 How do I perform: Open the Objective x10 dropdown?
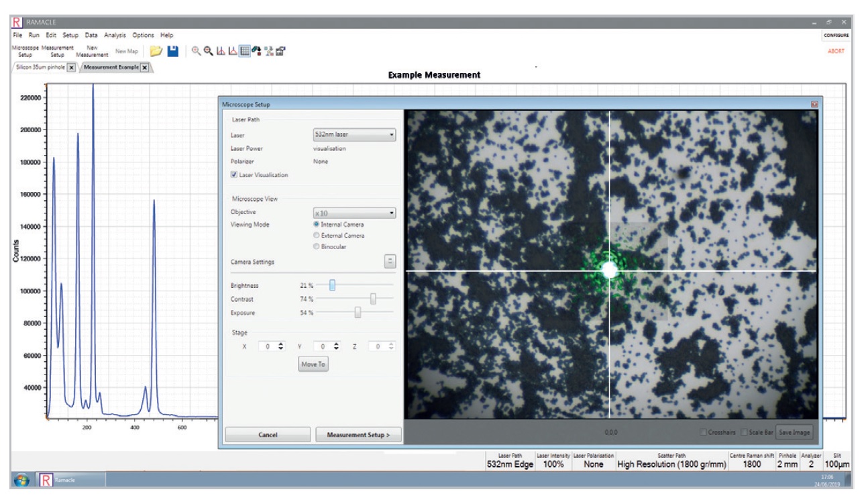354,213
